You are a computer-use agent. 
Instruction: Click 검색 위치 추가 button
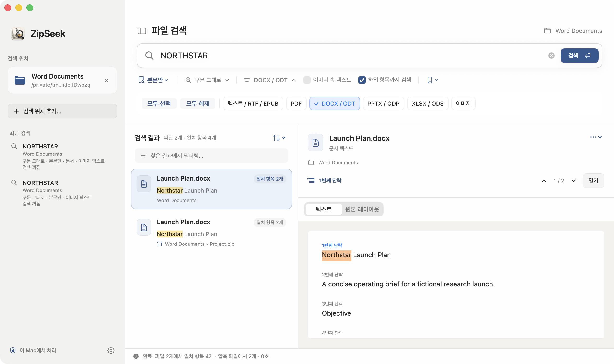tap(62, 111)
